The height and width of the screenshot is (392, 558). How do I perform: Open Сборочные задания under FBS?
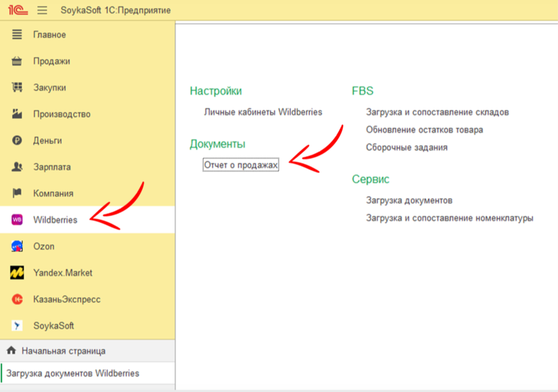click(407, 147)
